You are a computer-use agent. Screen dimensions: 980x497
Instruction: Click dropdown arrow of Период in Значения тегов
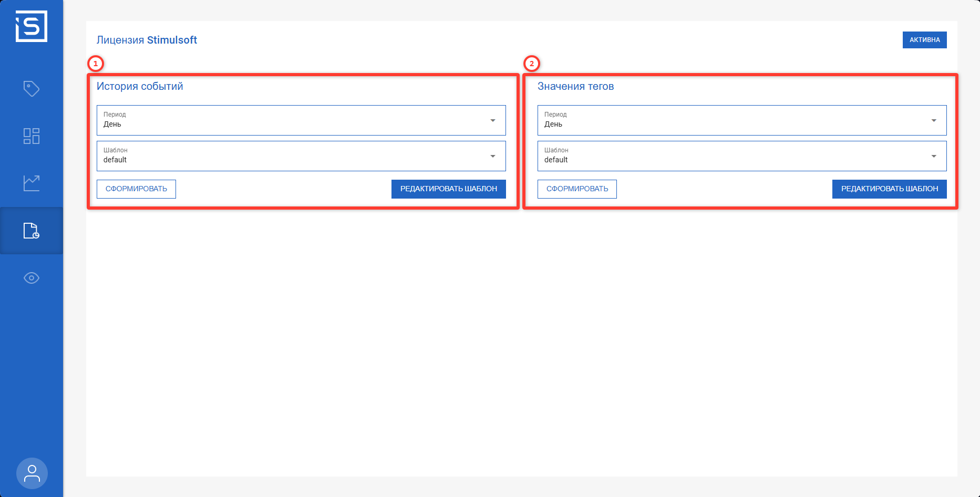(x=934, y=120)
